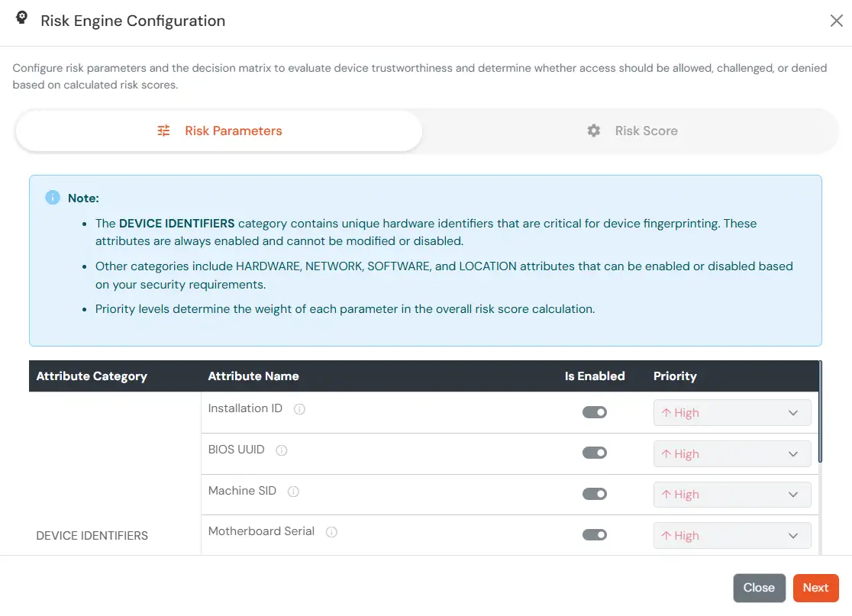Click the Next button
This screenshot has height=616, width=852.
point(815,588)
